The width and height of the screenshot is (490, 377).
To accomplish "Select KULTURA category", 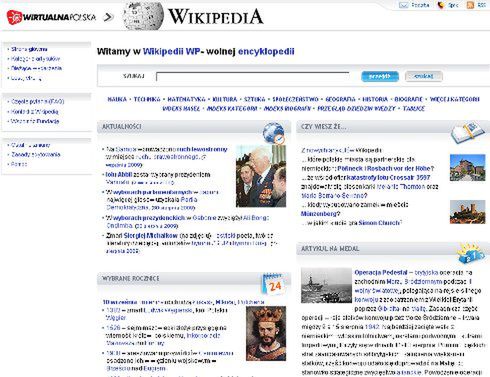I will 225,99.
